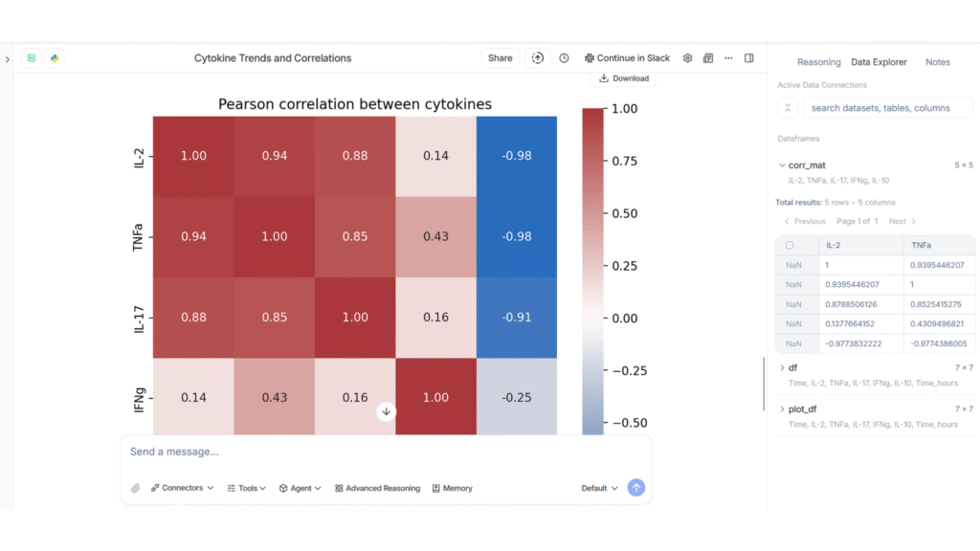Expand the plot_df dataframe
Viewport: 980px width, 551px height.
(x=782, y=409)
